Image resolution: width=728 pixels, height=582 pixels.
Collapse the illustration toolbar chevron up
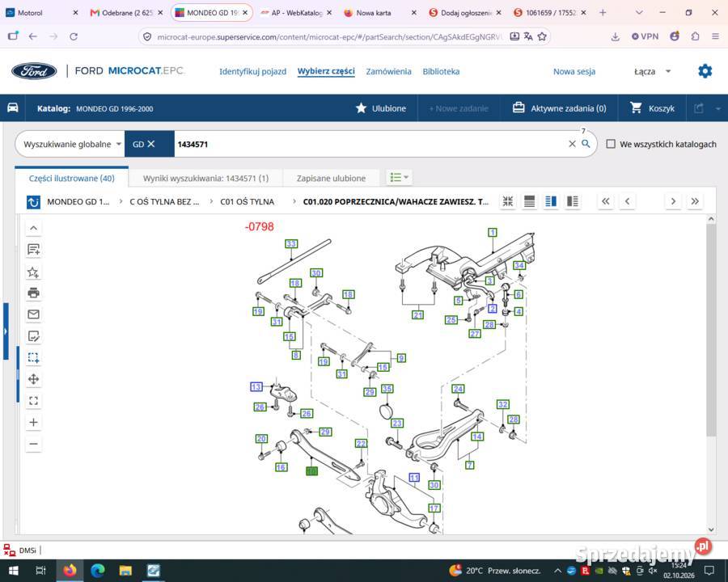[x=33, y=228]
